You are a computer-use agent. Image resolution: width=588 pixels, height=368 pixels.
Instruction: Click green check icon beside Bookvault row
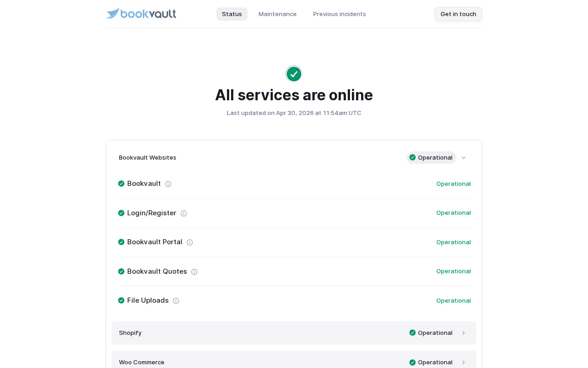(x=121, y=184)
